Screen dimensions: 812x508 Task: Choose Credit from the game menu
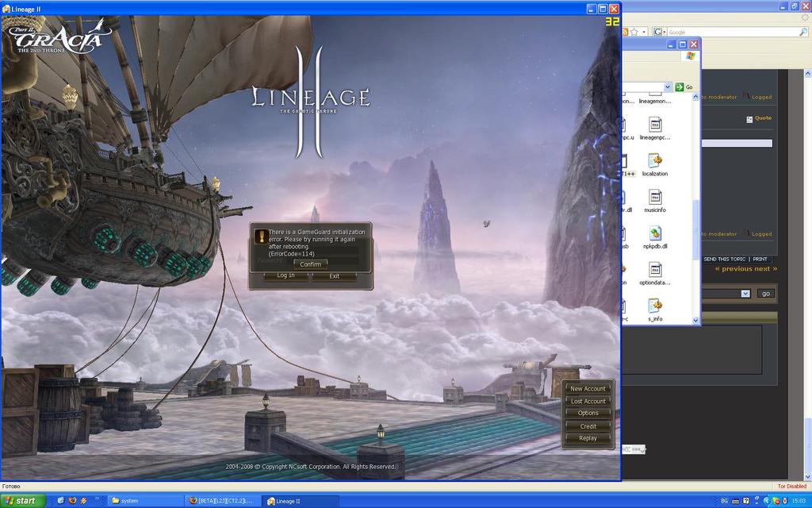(x=588, y=426)
